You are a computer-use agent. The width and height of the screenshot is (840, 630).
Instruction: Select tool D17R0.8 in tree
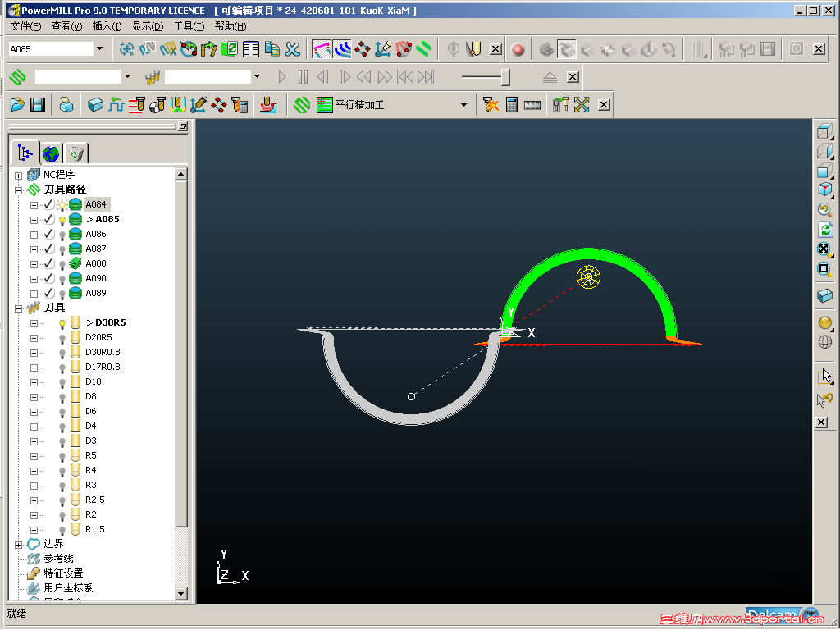(103, 367)
